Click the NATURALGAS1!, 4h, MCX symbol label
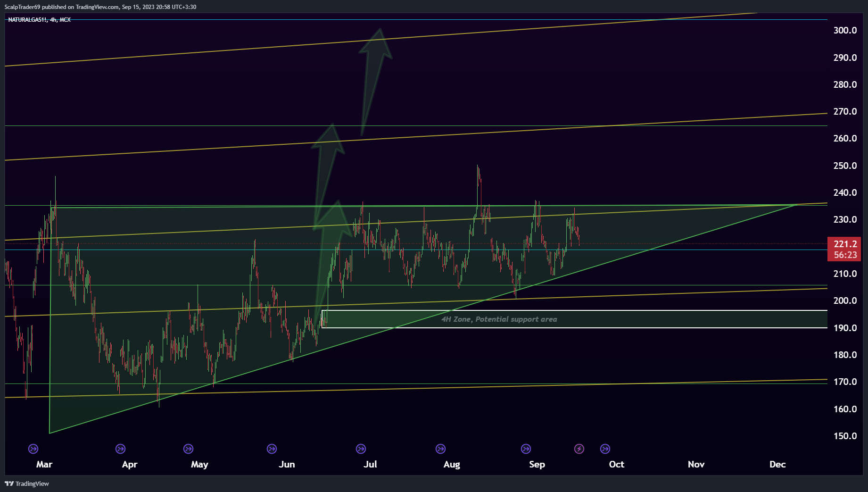Screen dimensions: 868x492 [x=40, y=20]
